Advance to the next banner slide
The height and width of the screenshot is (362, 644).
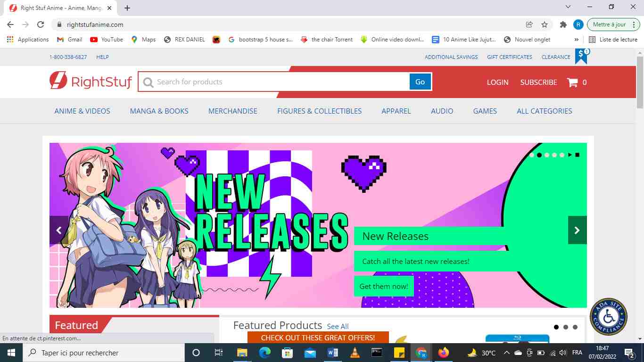[577, 230]
